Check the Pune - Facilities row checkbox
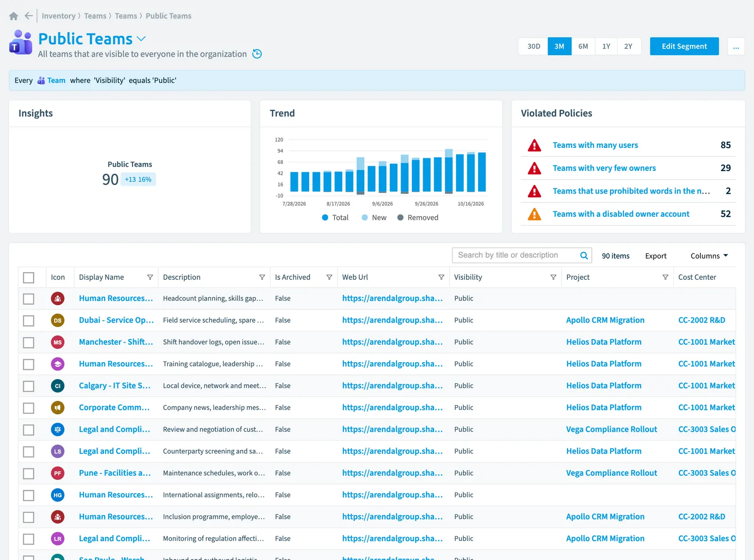This screenshot has height=560, width=754. [x=29, y=473]
